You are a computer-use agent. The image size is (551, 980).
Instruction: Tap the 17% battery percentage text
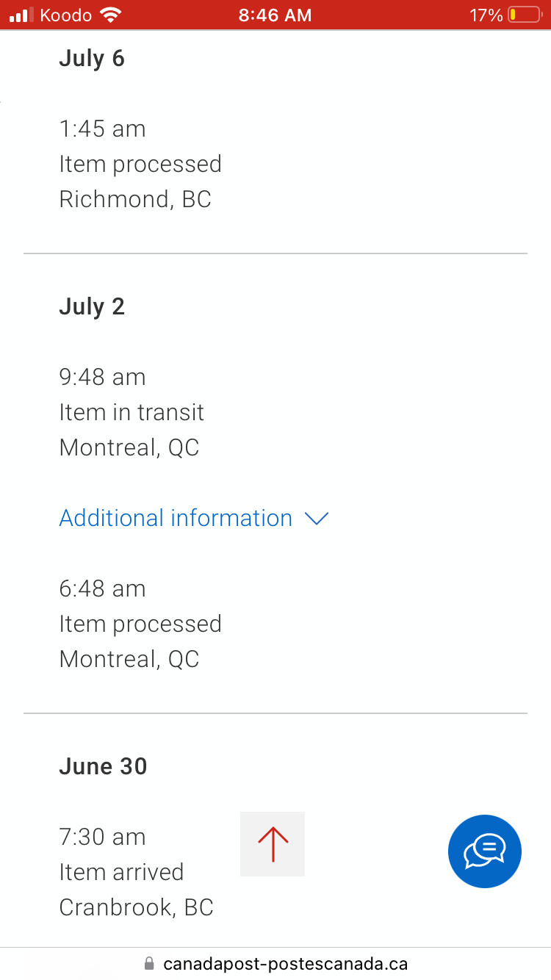click(x=486, y=15)
